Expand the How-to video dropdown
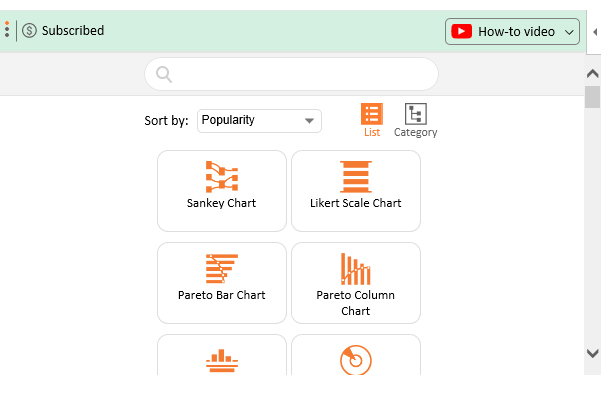Viewport: 601px width, 396px height. pyautogui.click(x=512, y=31)
